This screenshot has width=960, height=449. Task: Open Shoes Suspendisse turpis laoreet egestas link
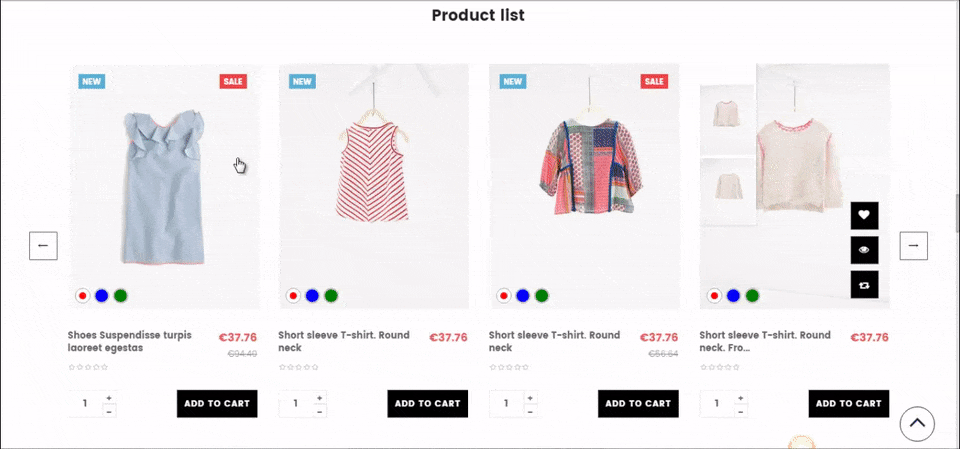(x=129, y=341)
